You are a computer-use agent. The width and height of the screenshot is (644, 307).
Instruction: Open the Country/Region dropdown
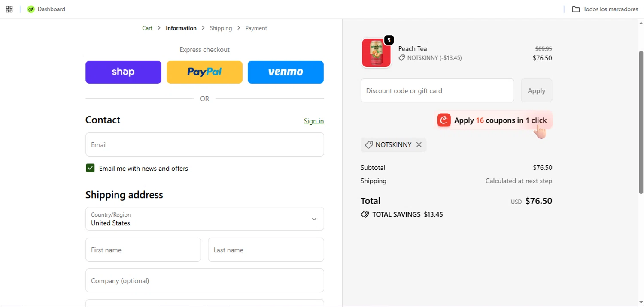[x=205, y=219]
